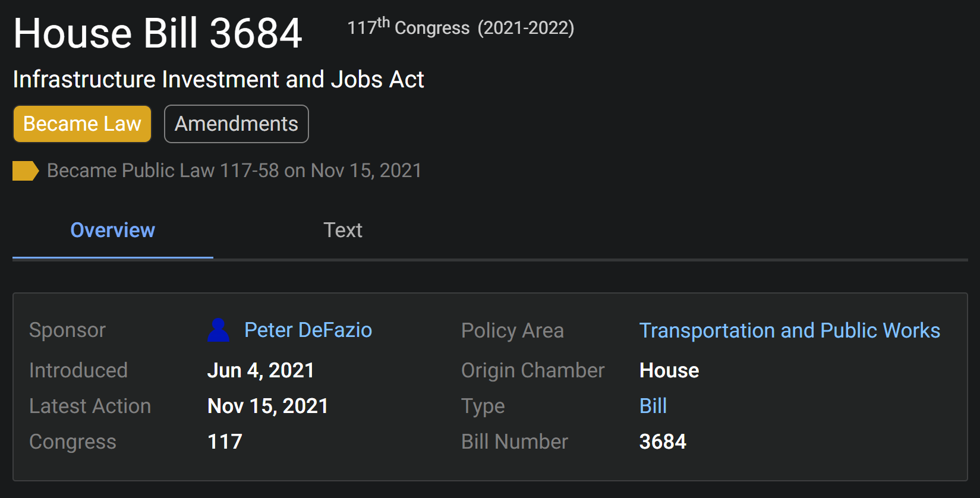Screen dimensions: 980x498
Task: Click the Congress value 117
Action: click(225, 442)
